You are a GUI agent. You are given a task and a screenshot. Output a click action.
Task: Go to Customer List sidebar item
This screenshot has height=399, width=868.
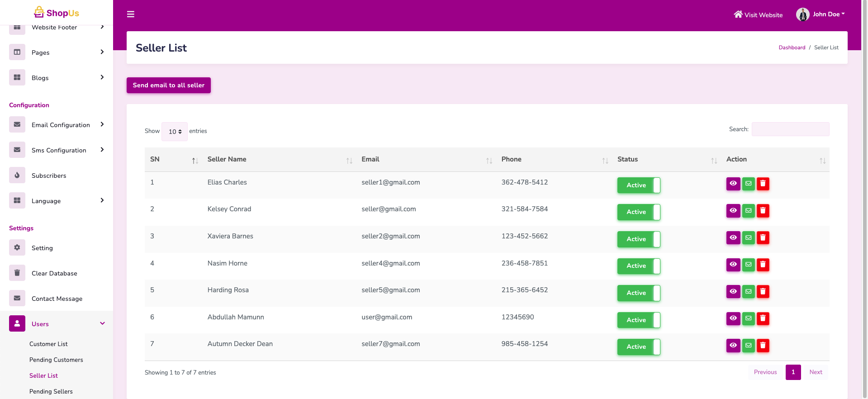pyautogui.click(x=48, y=344)
